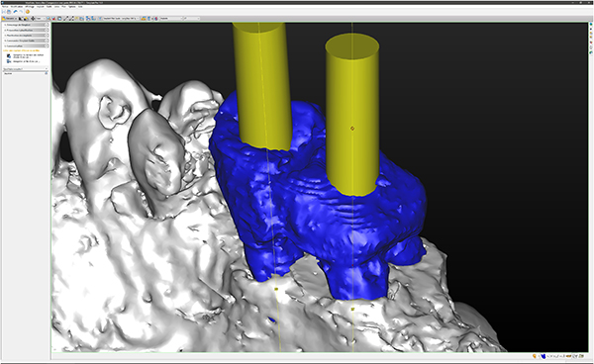Open the second menu in the menu bar
594x364 pixels.
17,7
